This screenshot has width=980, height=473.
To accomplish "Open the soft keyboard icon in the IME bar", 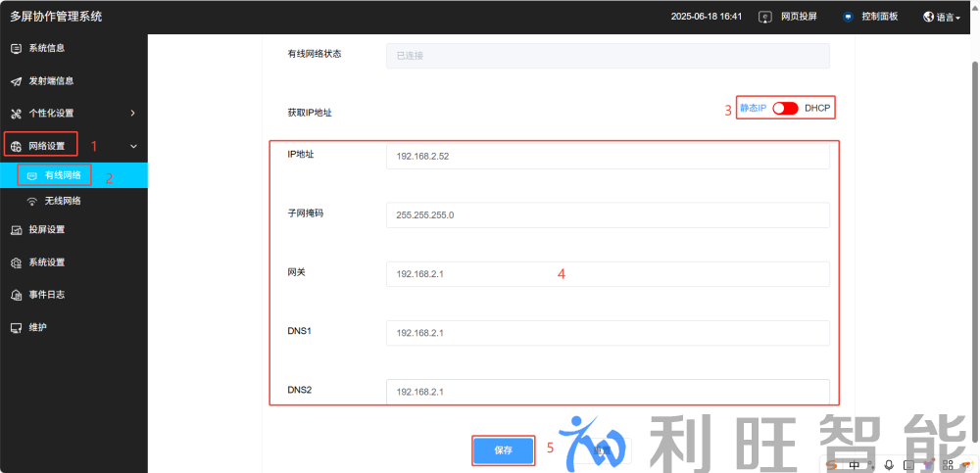I will [909, 465].
